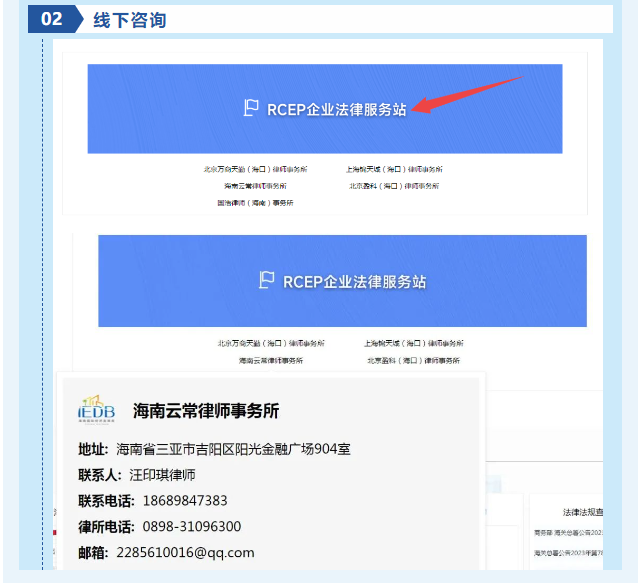Image resolution: width=639 pixels, height=583 pixels.
Task: Open RCEP企业法律服务站 title in the upper banner
Action: point(337,110)
